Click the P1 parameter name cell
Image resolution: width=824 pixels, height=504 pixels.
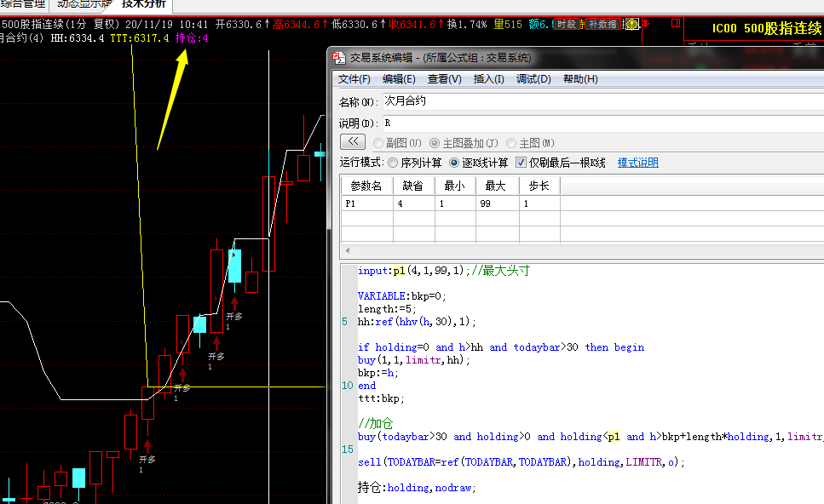click(x=366, y=203)
